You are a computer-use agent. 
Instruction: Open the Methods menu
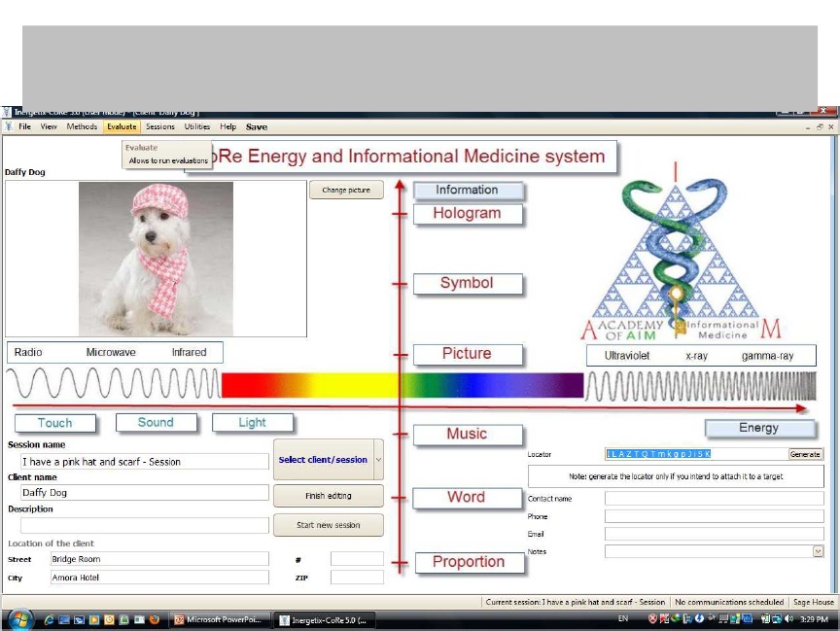tap(82, 126)
